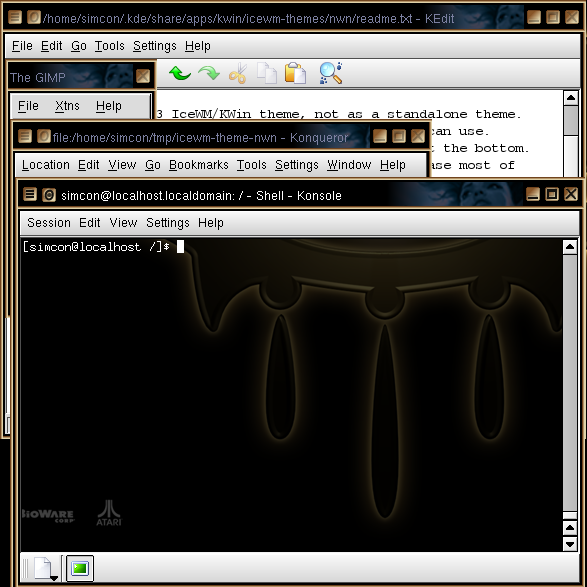
Task: Open Konsole Edit menu
Action: click(x=89, y=223)
